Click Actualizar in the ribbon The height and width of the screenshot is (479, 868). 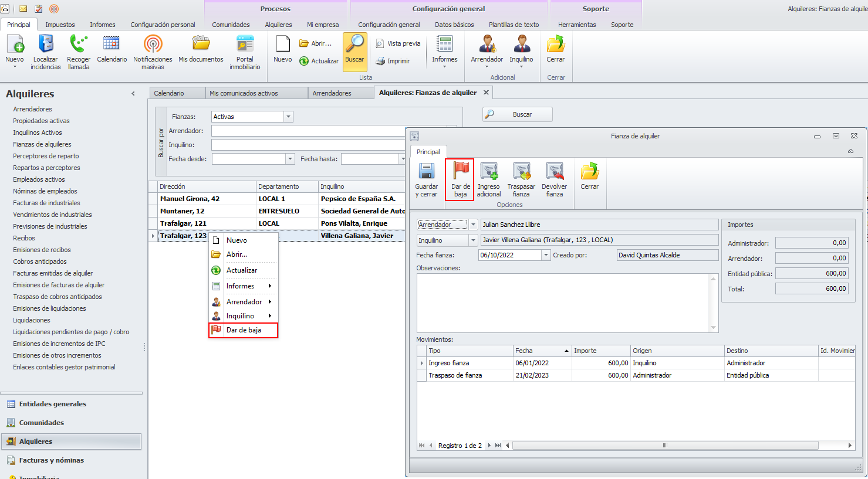coord(319,61)
